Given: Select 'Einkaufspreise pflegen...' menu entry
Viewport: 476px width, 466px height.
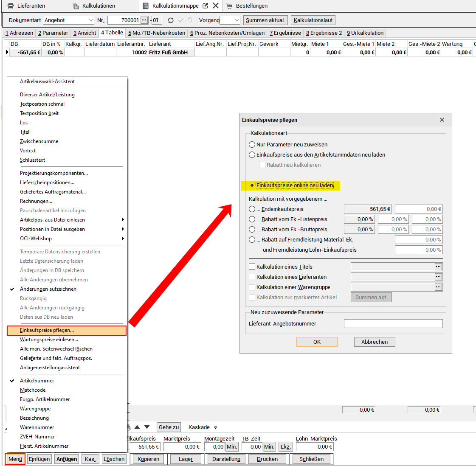Looking at the screenshot, I should point(67,330).
